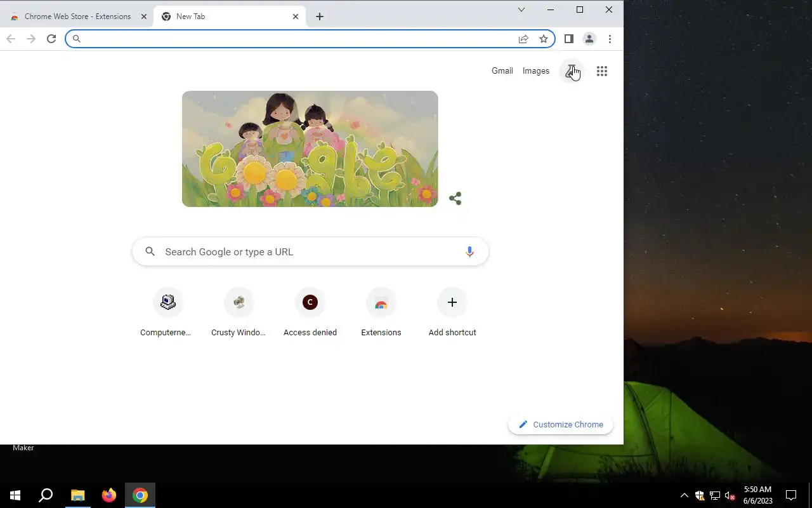Open the Gmail link
This screenshot has height=508, width=812.
(x=502, y=71)
